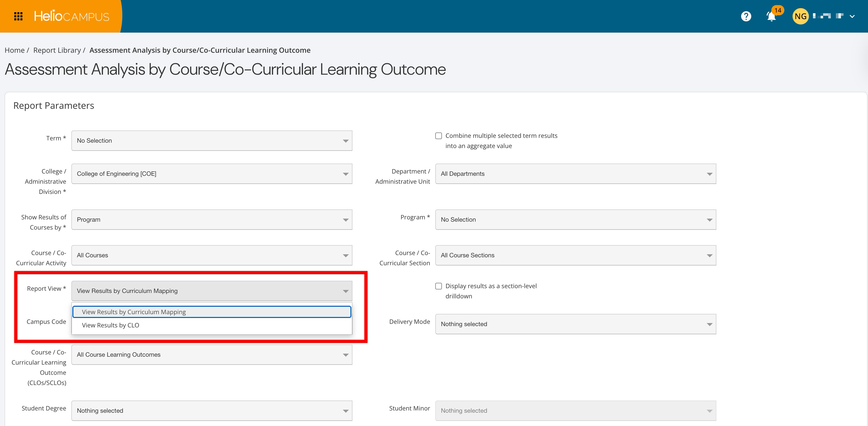Expand the user account chevron menu
868x426 pixels.
point(852,16)
